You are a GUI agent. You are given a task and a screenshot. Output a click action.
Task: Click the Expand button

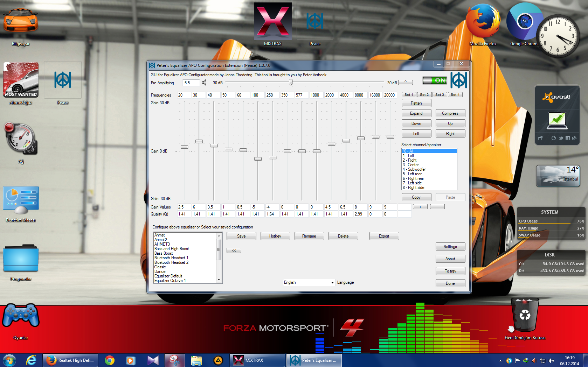416,113
